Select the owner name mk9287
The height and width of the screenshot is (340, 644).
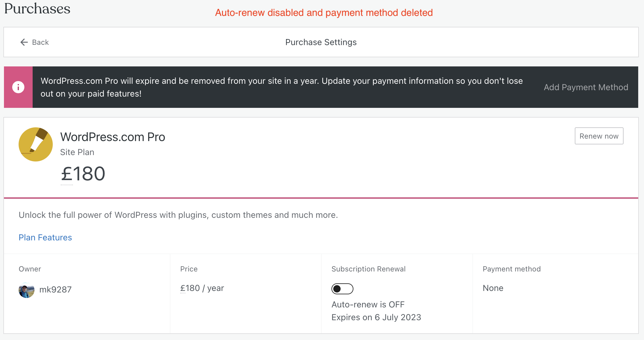55,289
